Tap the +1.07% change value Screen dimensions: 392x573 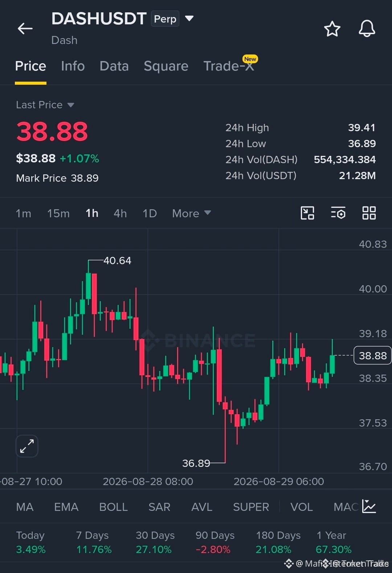[79, 158]
